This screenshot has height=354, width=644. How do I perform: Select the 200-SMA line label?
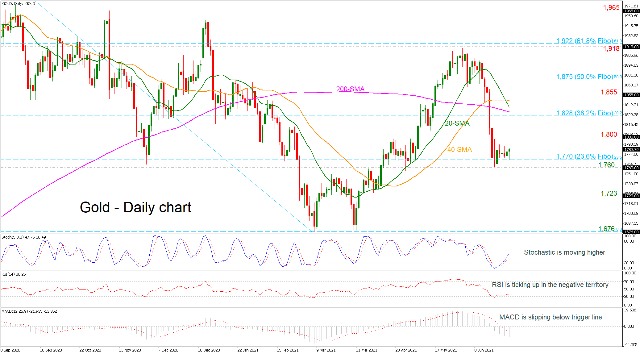[x=350, y=89]
